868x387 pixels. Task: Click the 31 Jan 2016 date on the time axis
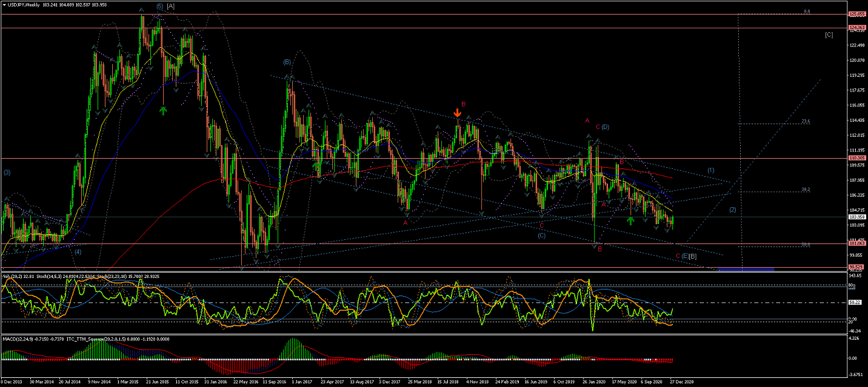coord(215,383)
